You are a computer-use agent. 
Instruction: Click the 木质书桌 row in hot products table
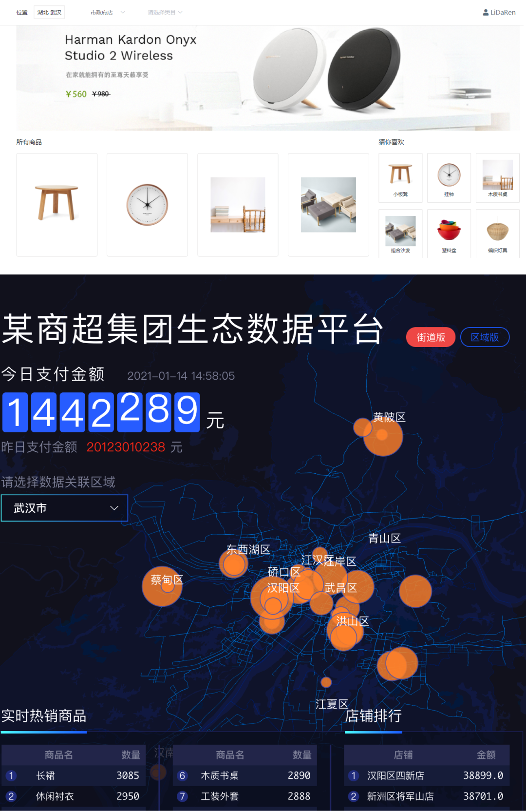point(245,775)
